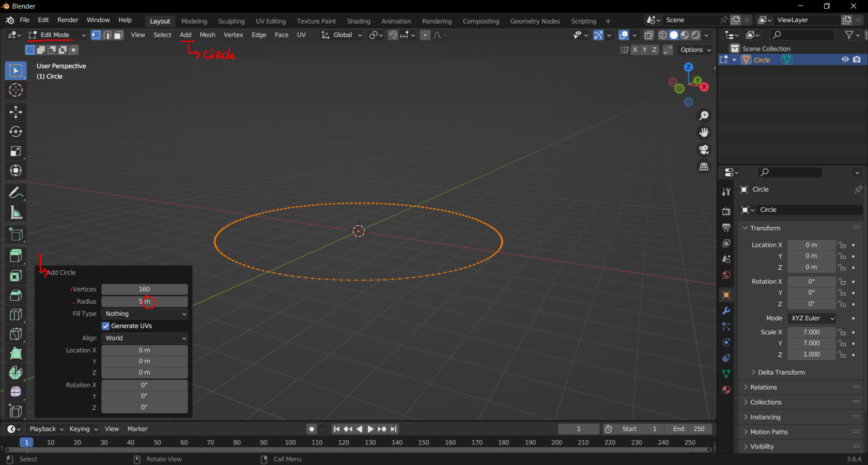Switch to face select mode

click(x=118, y=35)
